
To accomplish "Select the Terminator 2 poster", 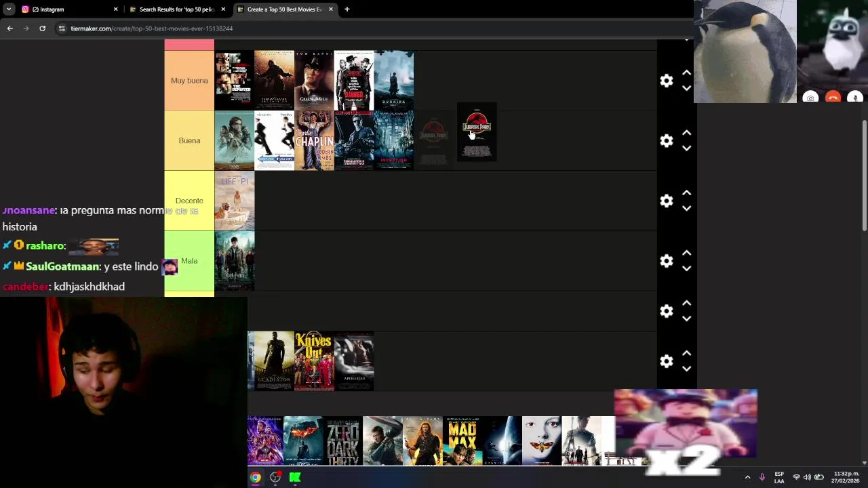I will pyautogui.click(x=354, y=140).
